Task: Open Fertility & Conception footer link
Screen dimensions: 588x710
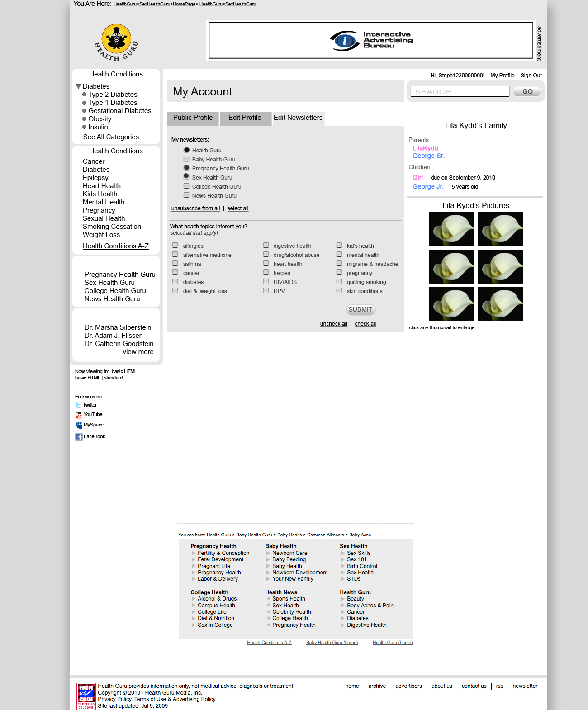Action: pos(223,553)
